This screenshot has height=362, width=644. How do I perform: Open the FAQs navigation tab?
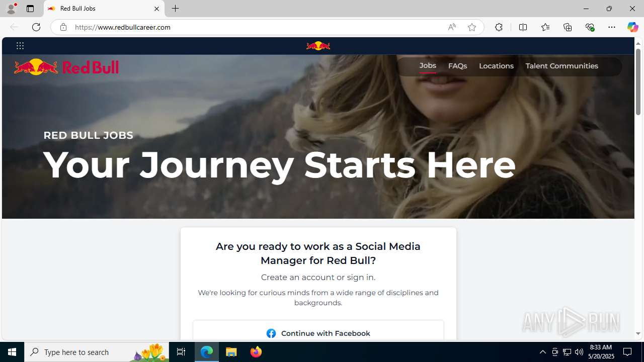click(457, 66)
